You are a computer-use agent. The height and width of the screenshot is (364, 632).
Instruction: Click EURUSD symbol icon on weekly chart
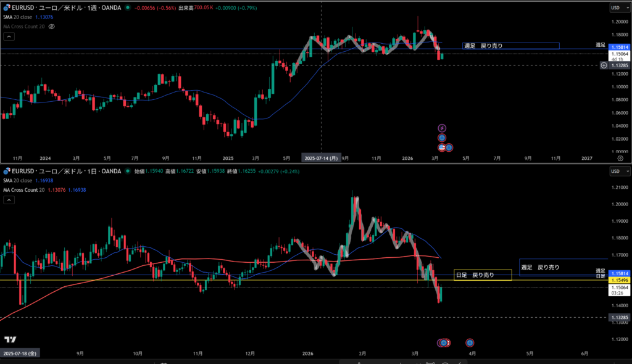6,8
